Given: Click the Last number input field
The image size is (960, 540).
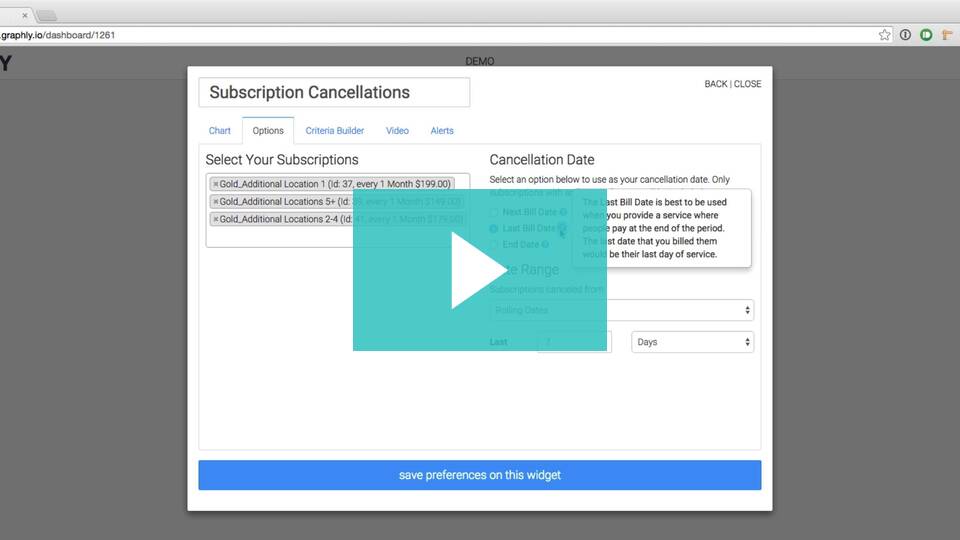Looking at the screenshot, I should point(574,342).
